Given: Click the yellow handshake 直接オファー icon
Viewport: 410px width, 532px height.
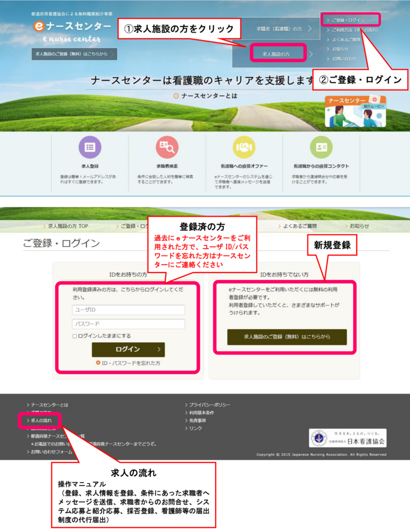Looking at the screenshot, I should pyautogui.click(x=244, y=147).
